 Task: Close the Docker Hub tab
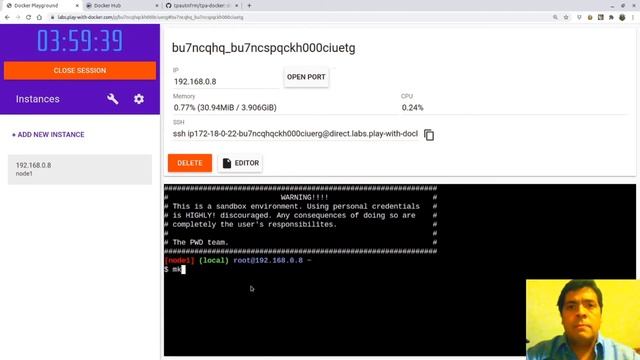[x=157, y=6]
